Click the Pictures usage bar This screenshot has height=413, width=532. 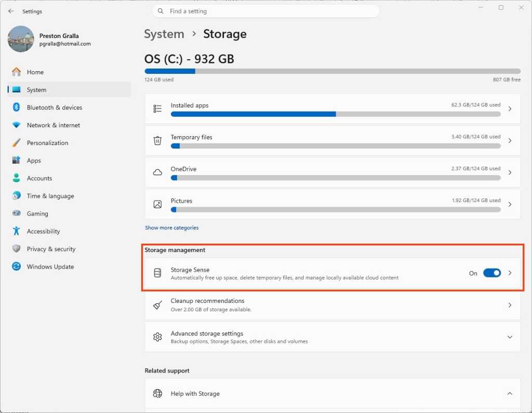pyautogui.click(x=336, y=210)
